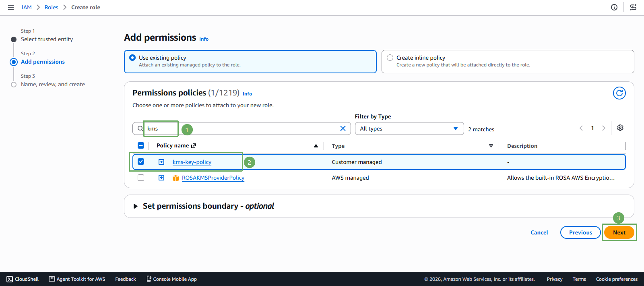Click the Next button
The image size is (644, 286).
pyautogui.click(x=619, y=232)
